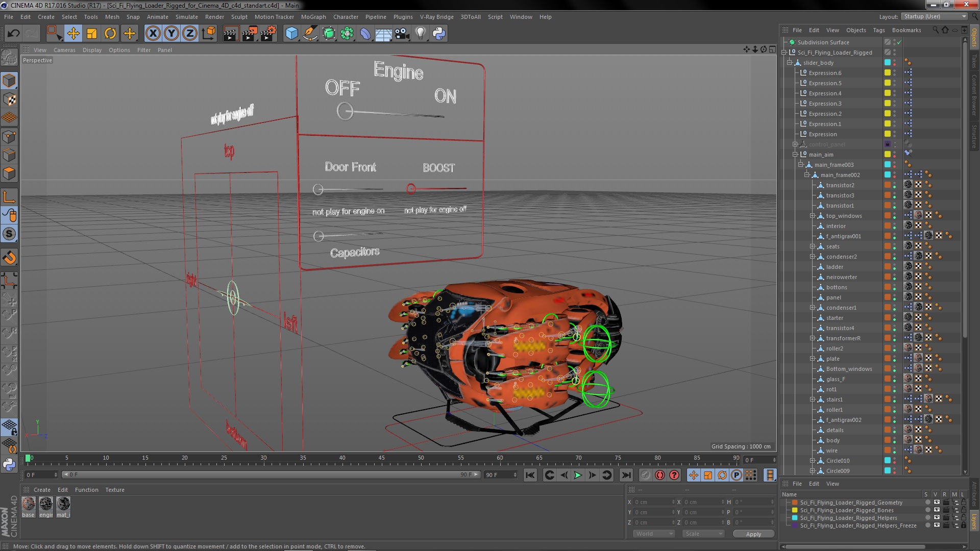Click the Python script icon in toolbar

(439, 34)
